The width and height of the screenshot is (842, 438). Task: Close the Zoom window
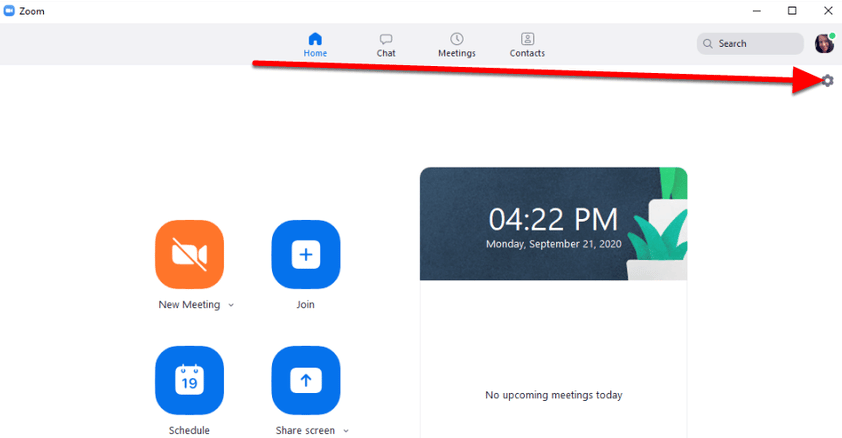pyautogui.click(x=828, y=11)
